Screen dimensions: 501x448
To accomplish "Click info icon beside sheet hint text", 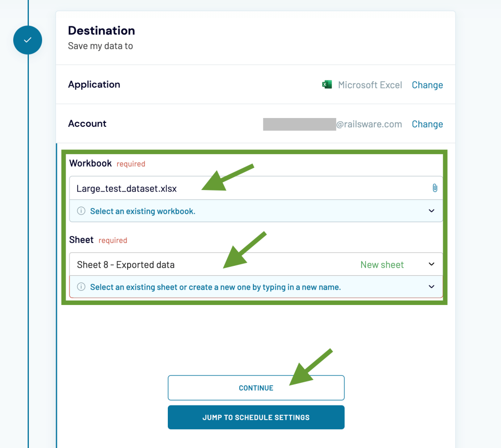I will tap(81, 287).
